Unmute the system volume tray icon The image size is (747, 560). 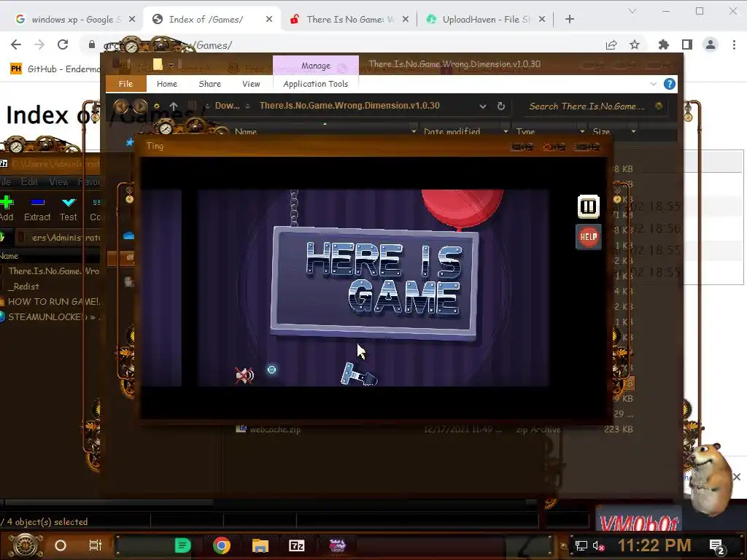598,546
